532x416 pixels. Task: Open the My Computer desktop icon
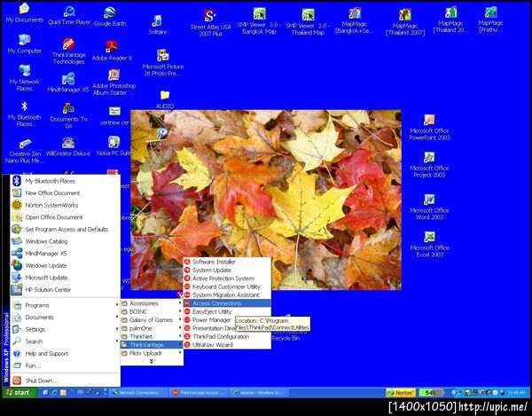click(25, 43)
